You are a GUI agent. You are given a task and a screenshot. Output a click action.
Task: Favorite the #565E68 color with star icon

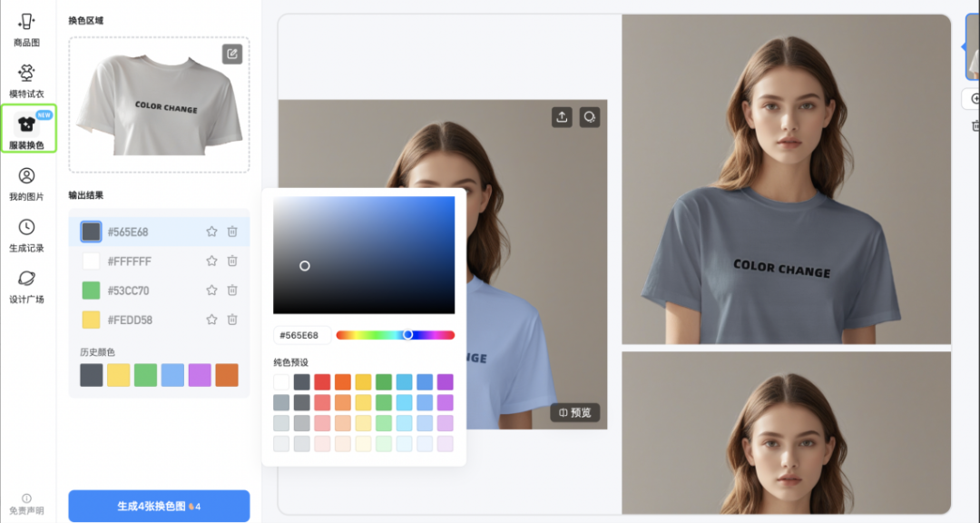pos(211,232)
